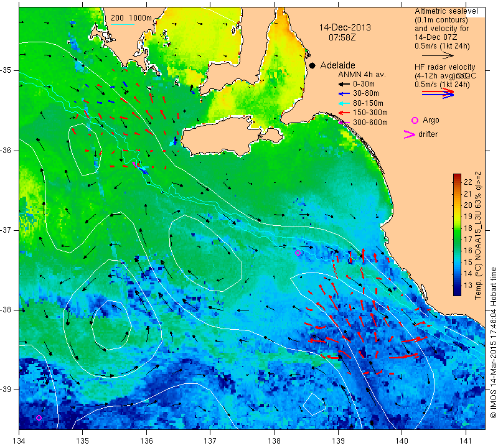Click the '14' value on the colorbar

click(468, 274)
